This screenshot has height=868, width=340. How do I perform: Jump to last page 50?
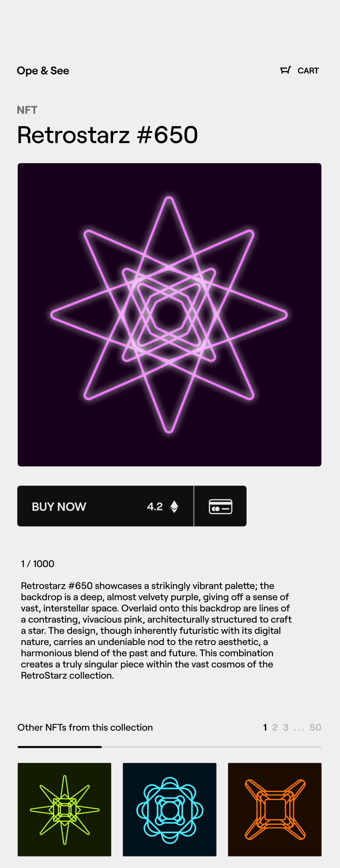pos(315,727)
